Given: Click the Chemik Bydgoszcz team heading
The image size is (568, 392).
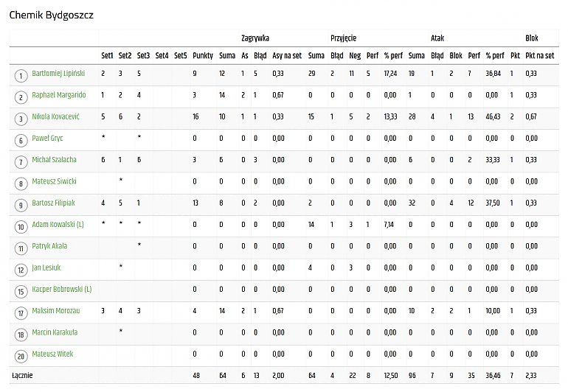Looking at the screenshot, I should (51, 15).
